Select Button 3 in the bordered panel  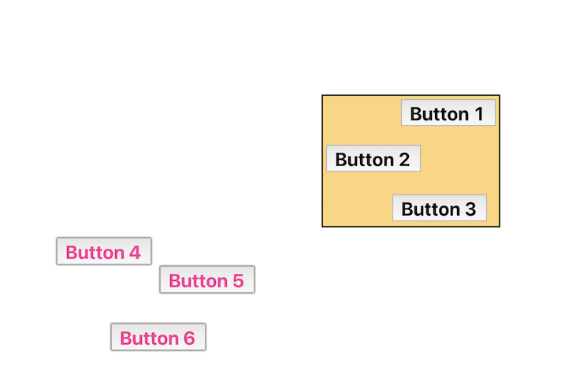pos(439,209)
